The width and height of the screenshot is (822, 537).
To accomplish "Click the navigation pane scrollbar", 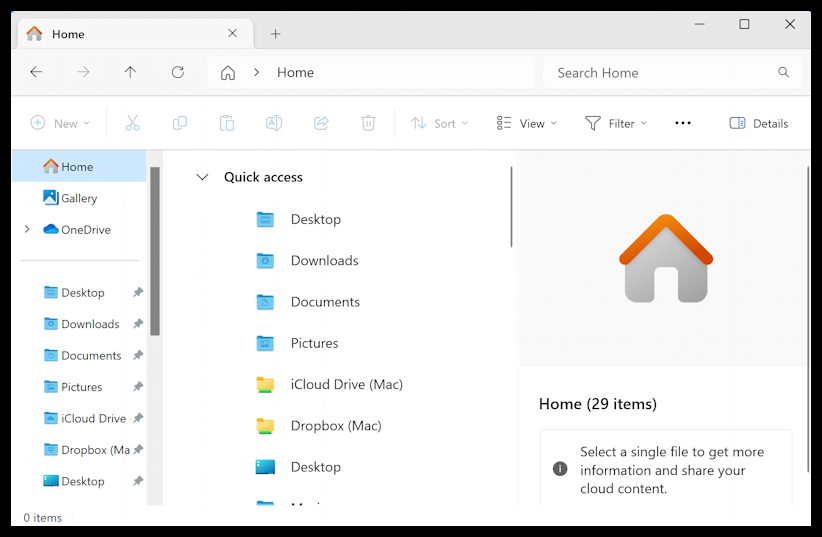I will pos(155,251).
